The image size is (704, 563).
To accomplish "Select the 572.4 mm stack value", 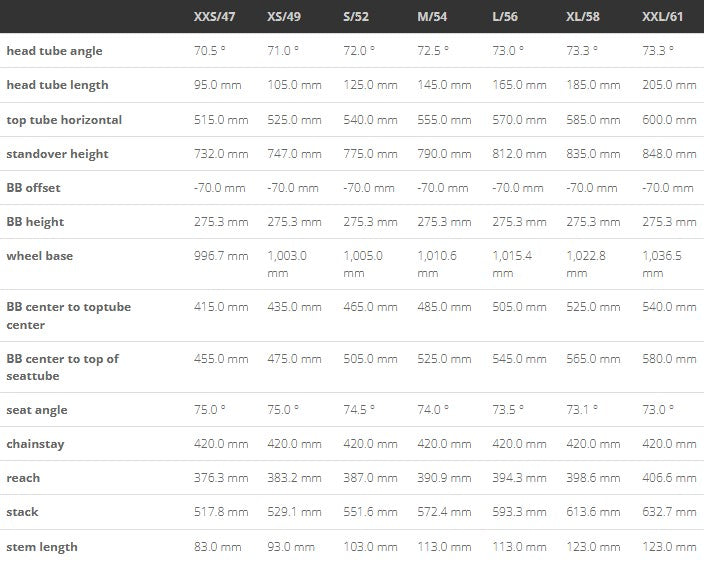I will click(x=444, y=512).
